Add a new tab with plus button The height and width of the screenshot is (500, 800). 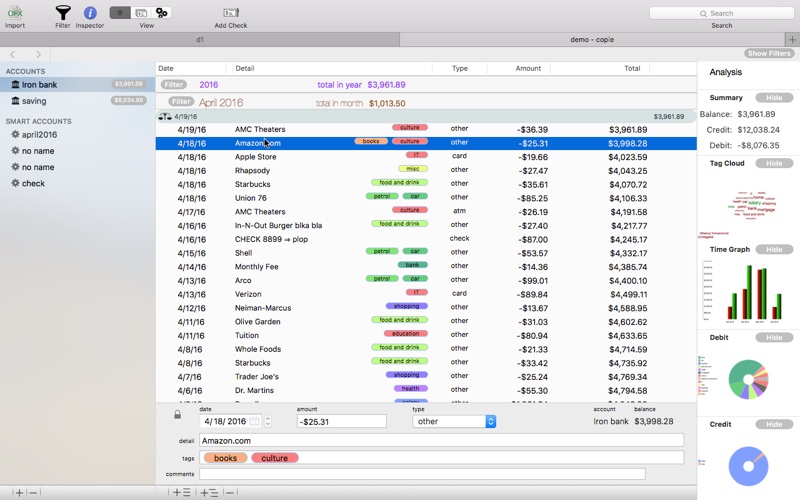[x=792, y=39]
